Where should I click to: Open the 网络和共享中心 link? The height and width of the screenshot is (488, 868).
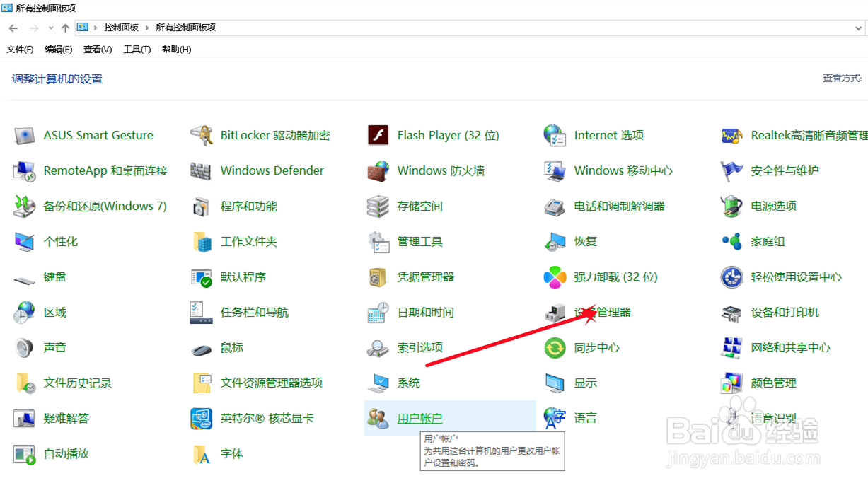click(x=791, y=348)
